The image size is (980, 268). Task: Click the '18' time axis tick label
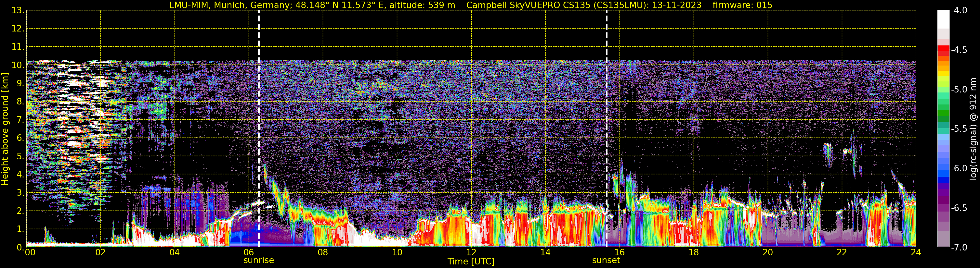[694, 252]
